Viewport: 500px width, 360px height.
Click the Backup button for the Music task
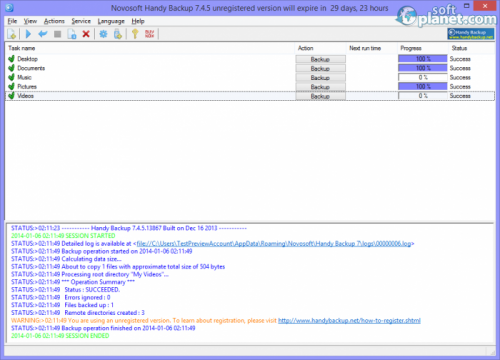[320, 78]
